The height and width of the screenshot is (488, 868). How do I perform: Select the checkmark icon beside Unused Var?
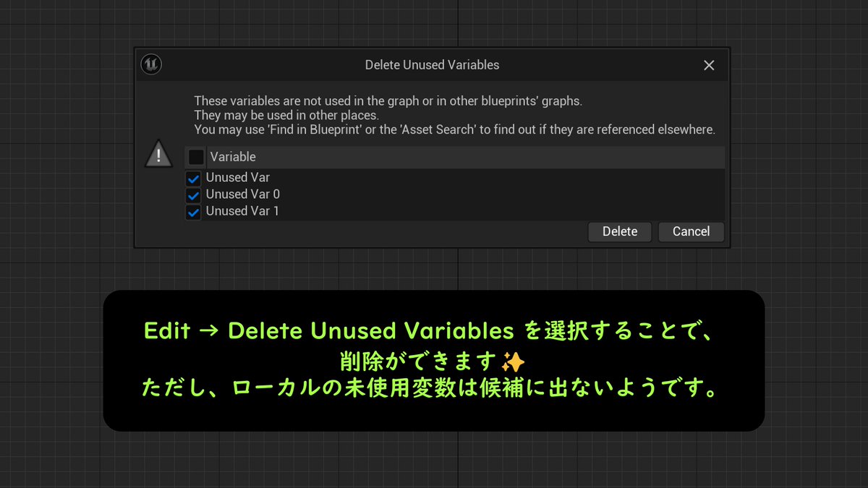point(192,177)
